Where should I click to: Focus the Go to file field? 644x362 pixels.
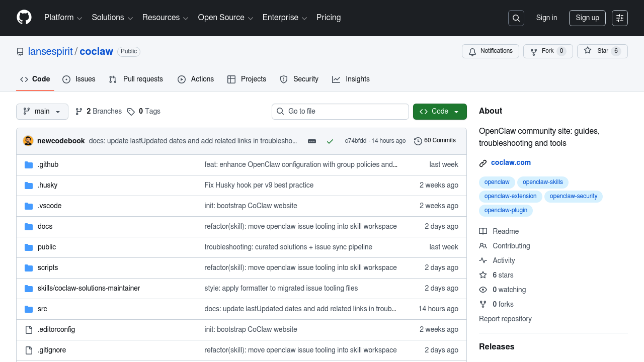pos(341,112)
